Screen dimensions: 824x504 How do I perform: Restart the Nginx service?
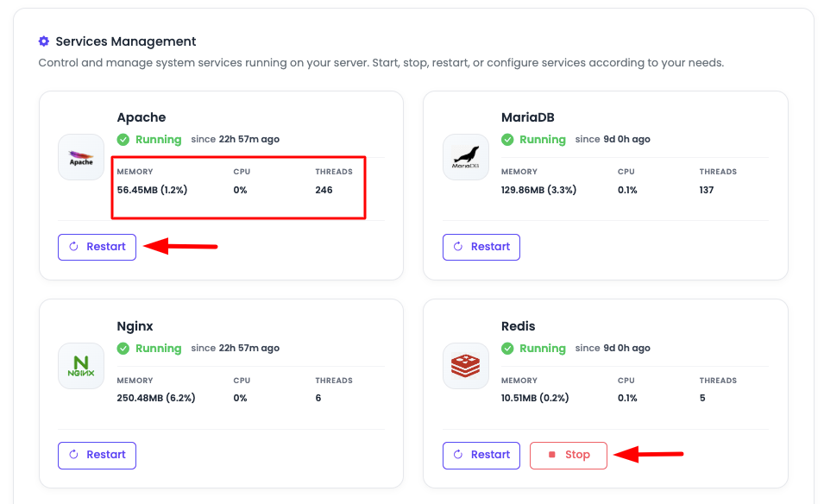97,455
